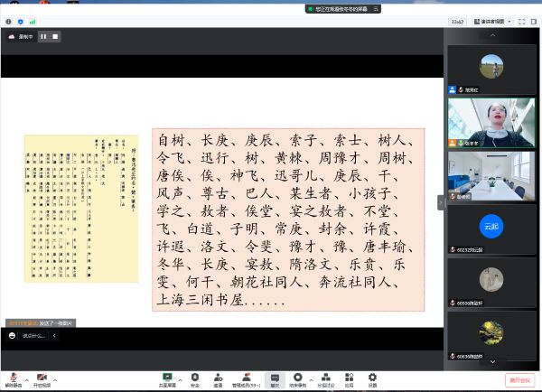Pause the cloud recording
This screenshot has width=542, height=392.
[42, 37]
